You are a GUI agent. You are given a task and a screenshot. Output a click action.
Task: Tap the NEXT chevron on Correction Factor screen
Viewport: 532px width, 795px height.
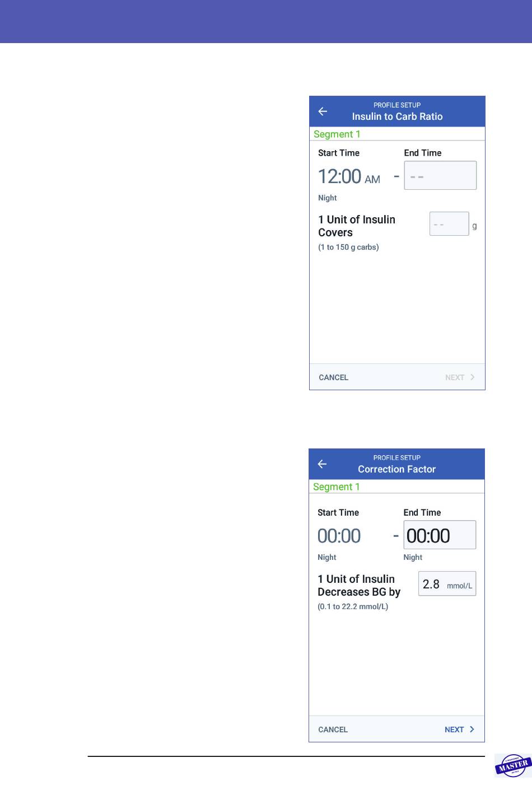tap(472, 729)
